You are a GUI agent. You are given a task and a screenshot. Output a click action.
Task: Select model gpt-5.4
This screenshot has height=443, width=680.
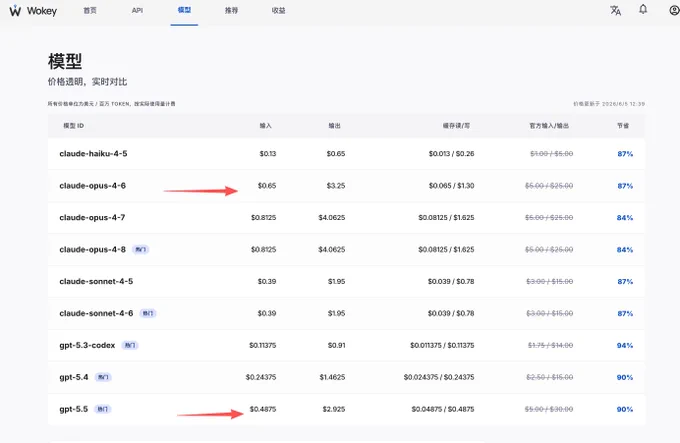[x=74, y=377]
